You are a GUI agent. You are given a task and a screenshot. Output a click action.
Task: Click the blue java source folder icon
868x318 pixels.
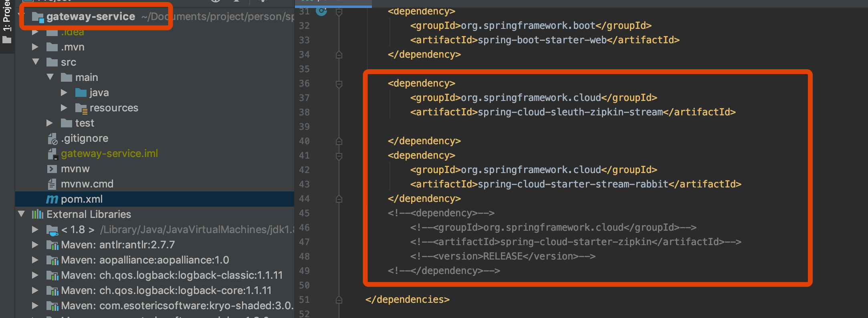(81, 93)
